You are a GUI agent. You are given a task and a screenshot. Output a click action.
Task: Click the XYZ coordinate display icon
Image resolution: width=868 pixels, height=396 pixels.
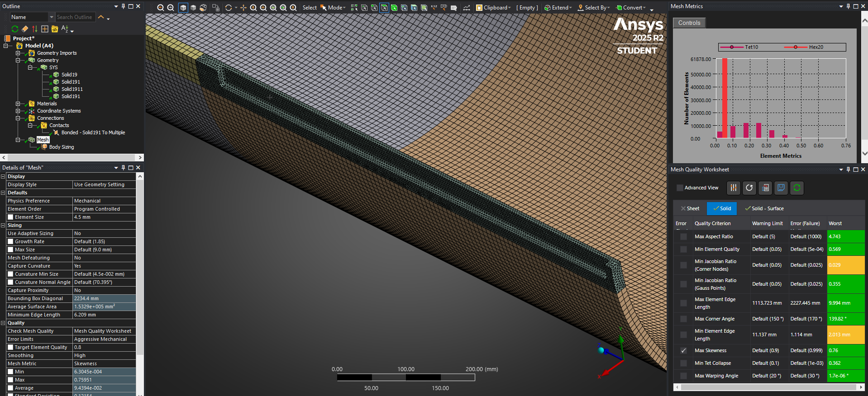pyautogui.click(x=434, y=8)
